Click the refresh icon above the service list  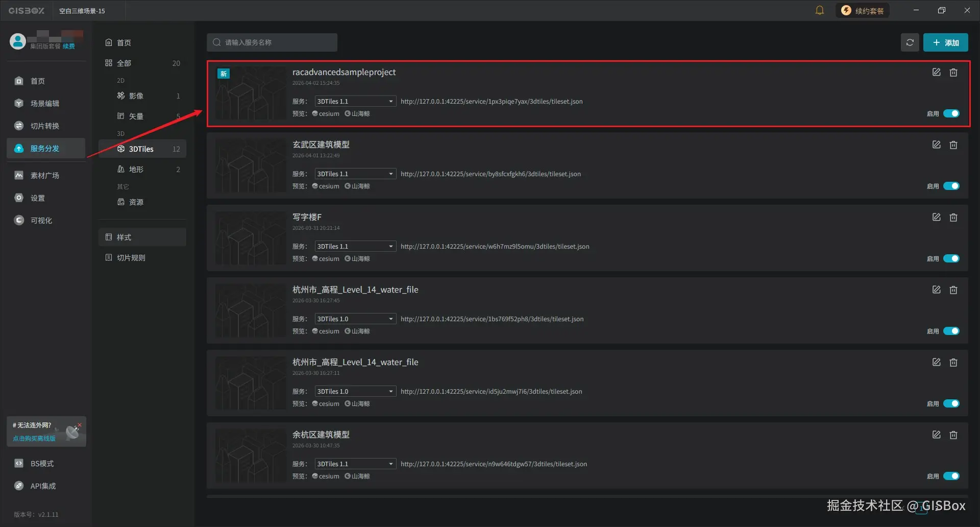(x=910, y=42)
